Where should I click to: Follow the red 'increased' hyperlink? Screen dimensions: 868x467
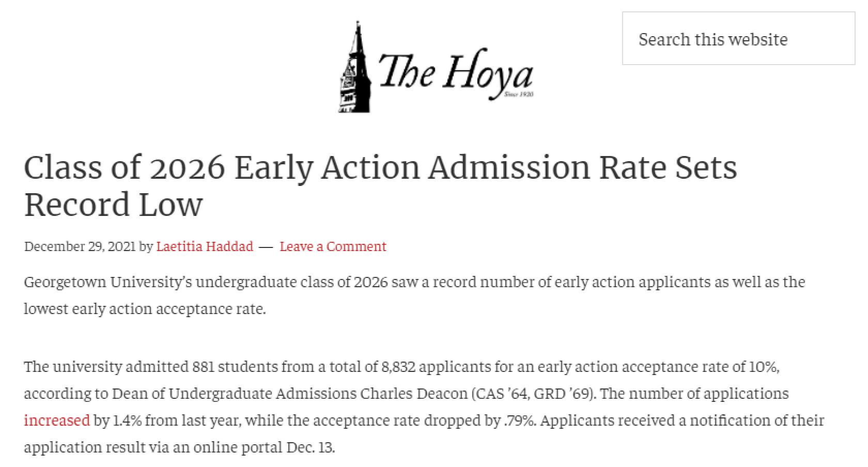(x=57, y=421)
